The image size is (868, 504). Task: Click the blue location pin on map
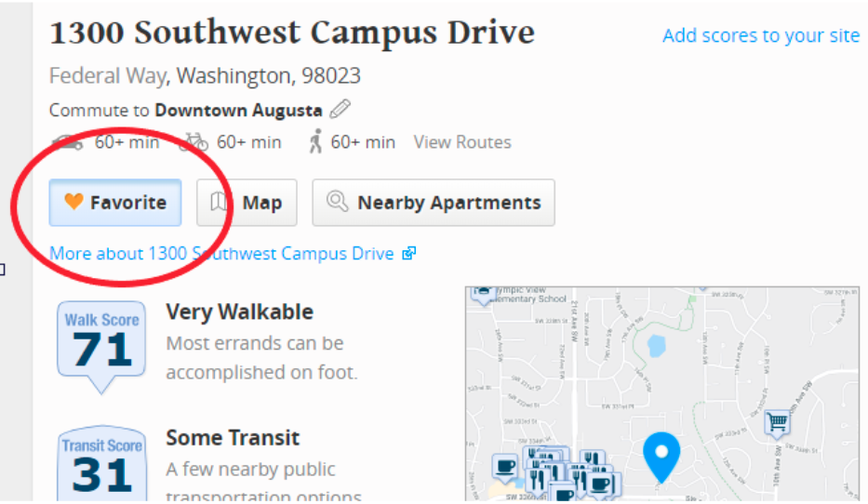tap(661, 458)
